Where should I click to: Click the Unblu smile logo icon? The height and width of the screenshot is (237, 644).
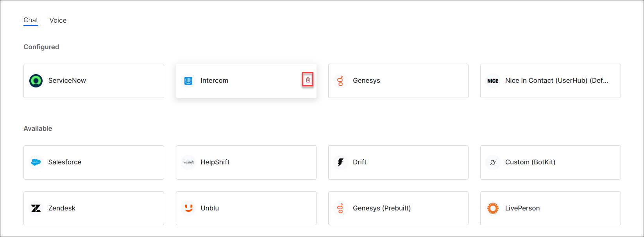pyautogui.click(x=188, y=208)
